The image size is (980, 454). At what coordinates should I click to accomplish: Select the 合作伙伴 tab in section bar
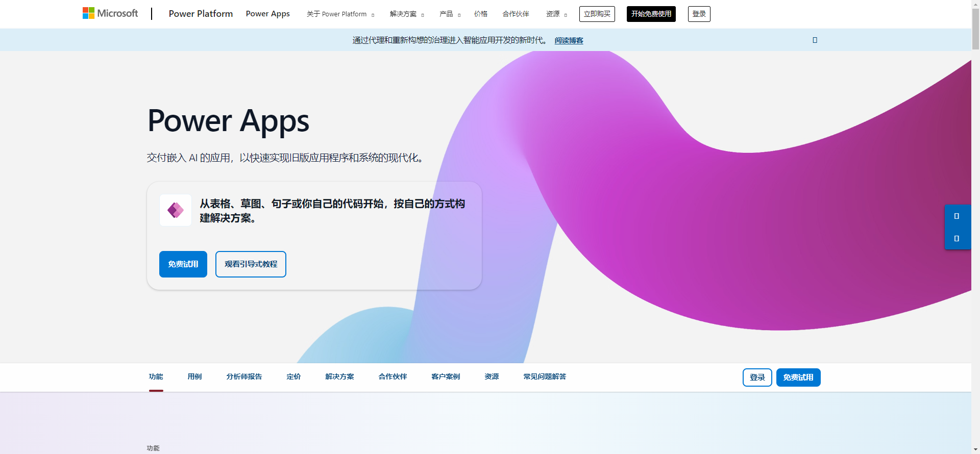tap(393, 376)
